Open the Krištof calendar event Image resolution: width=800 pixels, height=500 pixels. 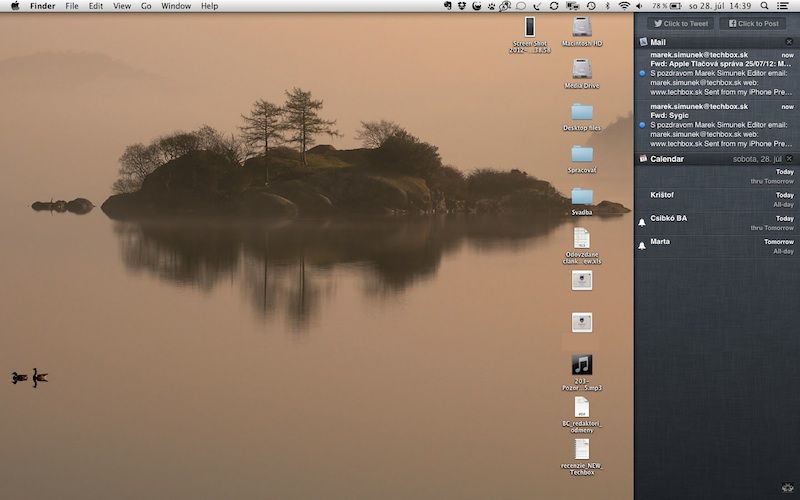tap(717, 199)
